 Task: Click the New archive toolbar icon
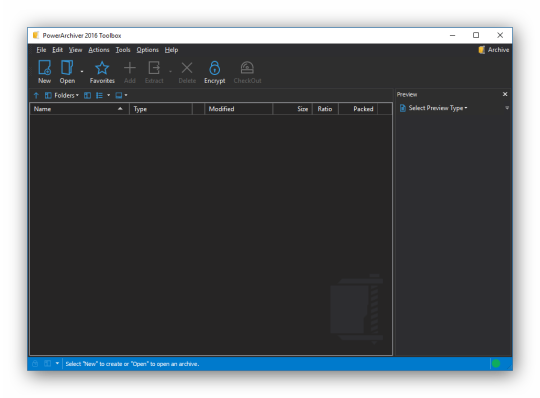44,67
